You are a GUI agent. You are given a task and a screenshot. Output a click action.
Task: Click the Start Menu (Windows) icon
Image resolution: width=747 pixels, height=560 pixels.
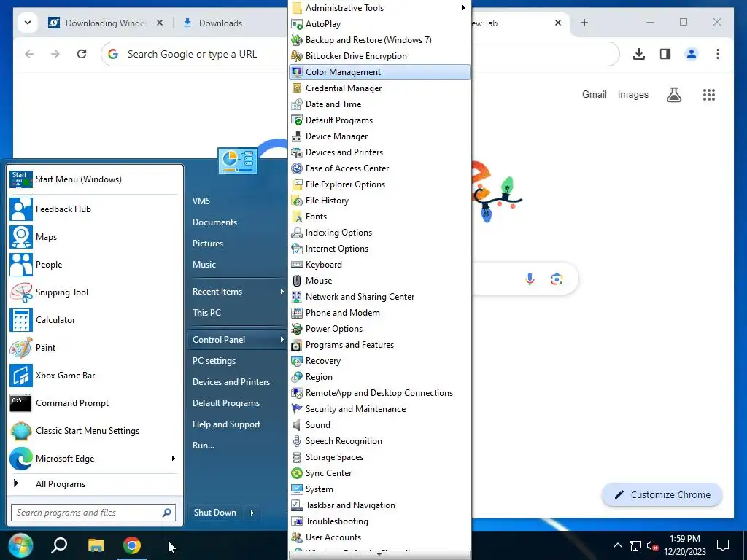[x=21, y=179]
